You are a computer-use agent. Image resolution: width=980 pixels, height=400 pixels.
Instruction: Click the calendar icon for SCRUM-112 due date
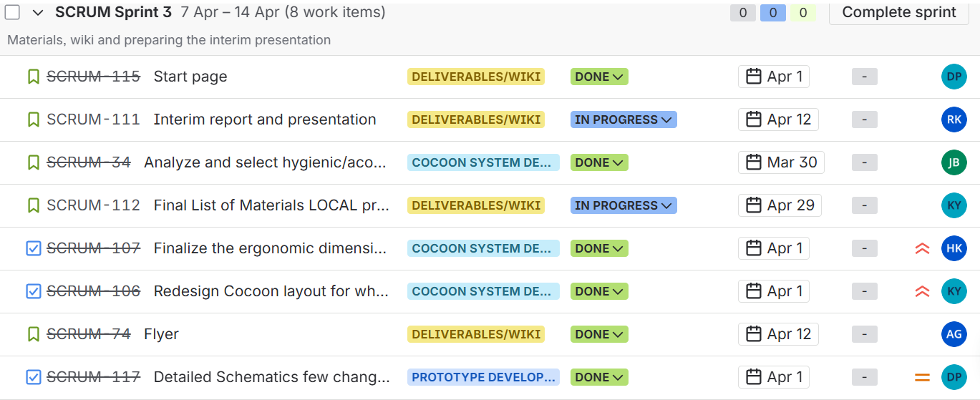coord(753,205)
